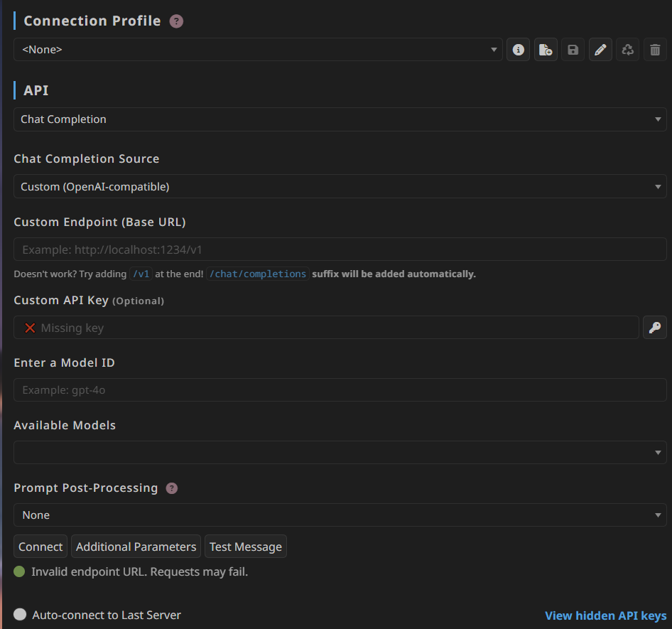
Task: Click the Connect button
Action: 40,547
